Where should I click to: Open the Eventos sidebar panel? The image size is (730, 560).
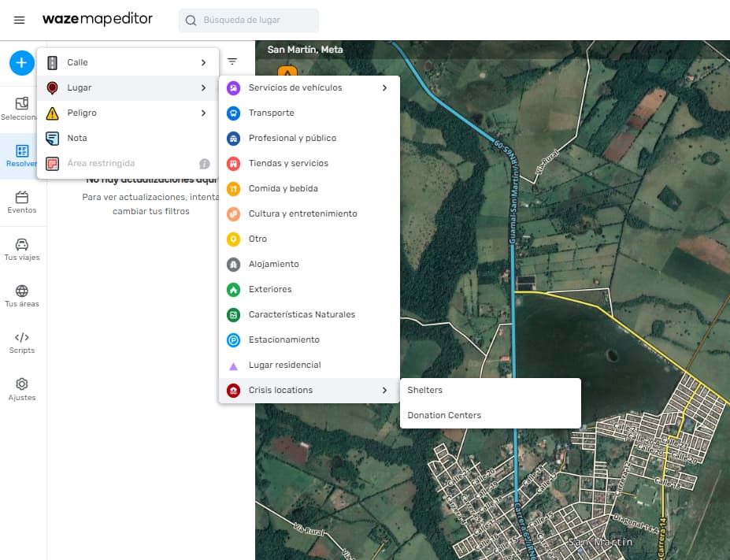[22, 202]
